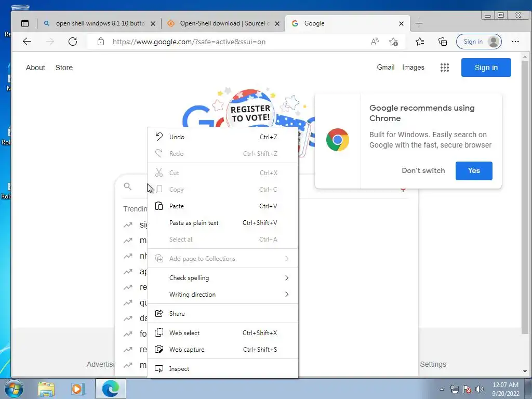Viewport: 532px width, 399px height.
Task: Click the Paste clipboard icon in menu
Action: pos(159,206)
